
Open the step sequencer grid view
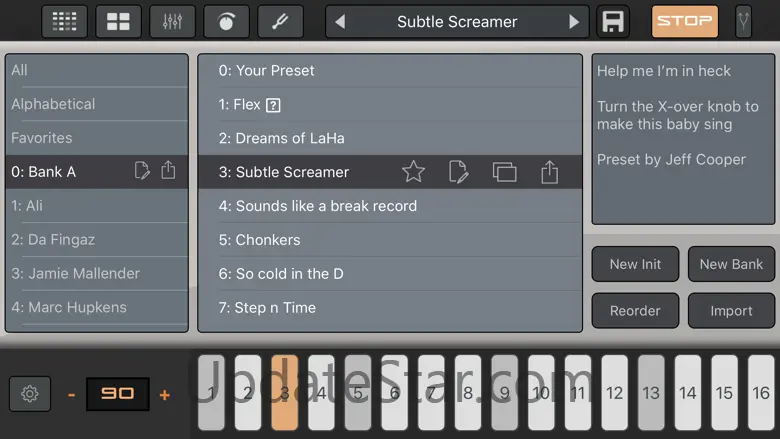64,21
